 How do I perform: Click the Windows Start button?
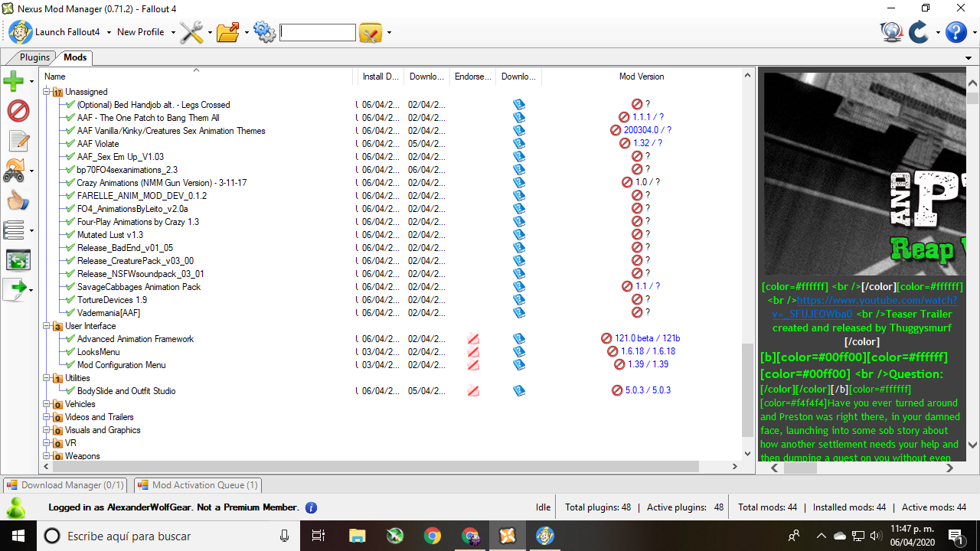coord(18,536)
